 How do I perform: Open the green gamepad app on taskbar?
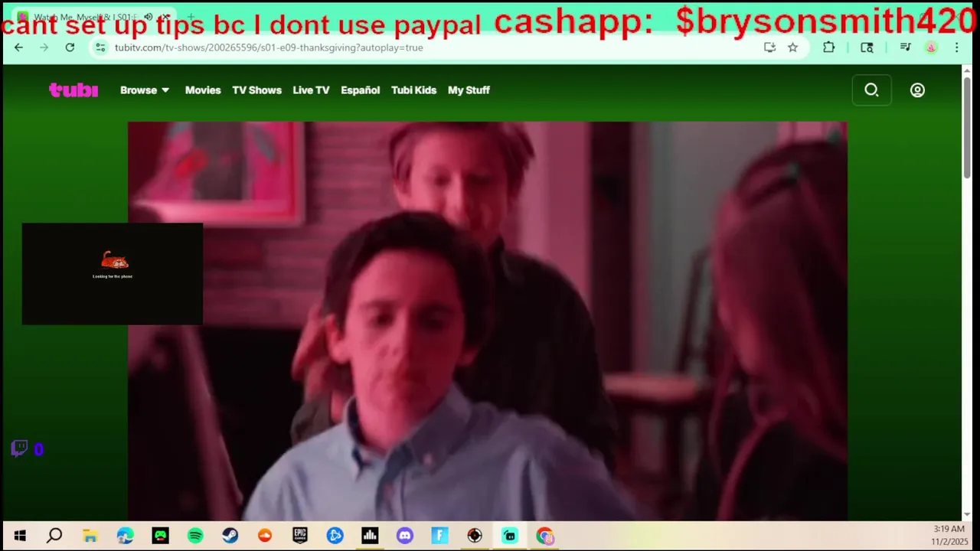pyautogui.click(x=160, y=536)
